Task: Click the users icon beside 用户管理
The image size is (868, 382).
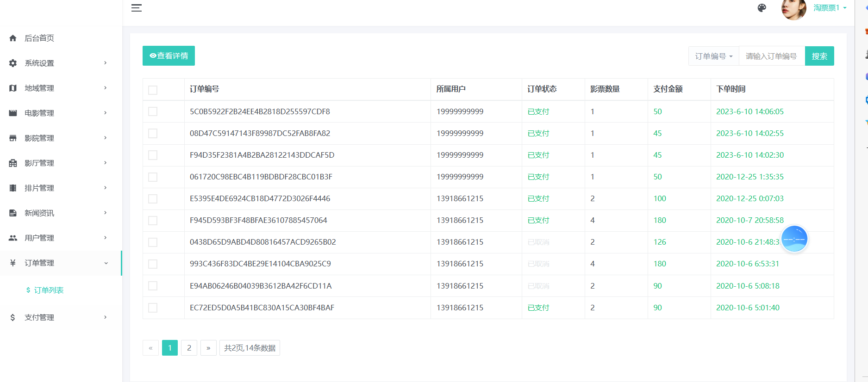Action: (13, 238)
